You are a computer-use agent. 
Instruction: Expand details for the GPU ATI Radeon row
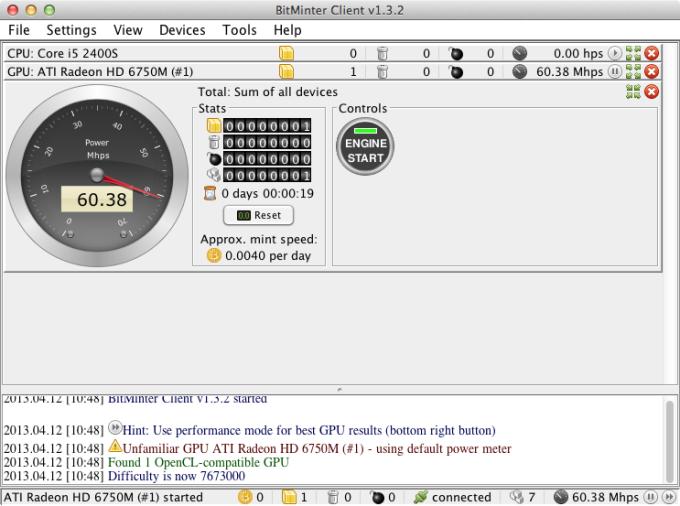point(633,72)
